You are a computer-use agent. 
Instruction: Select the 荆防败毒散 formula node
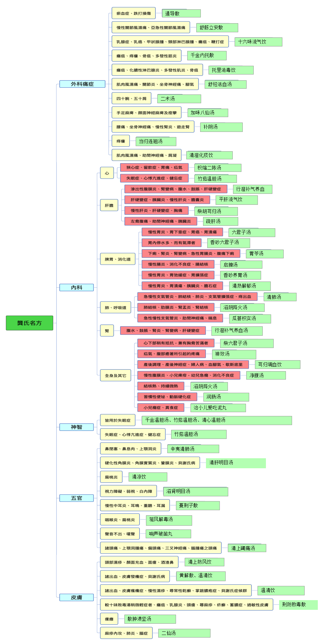298,605
